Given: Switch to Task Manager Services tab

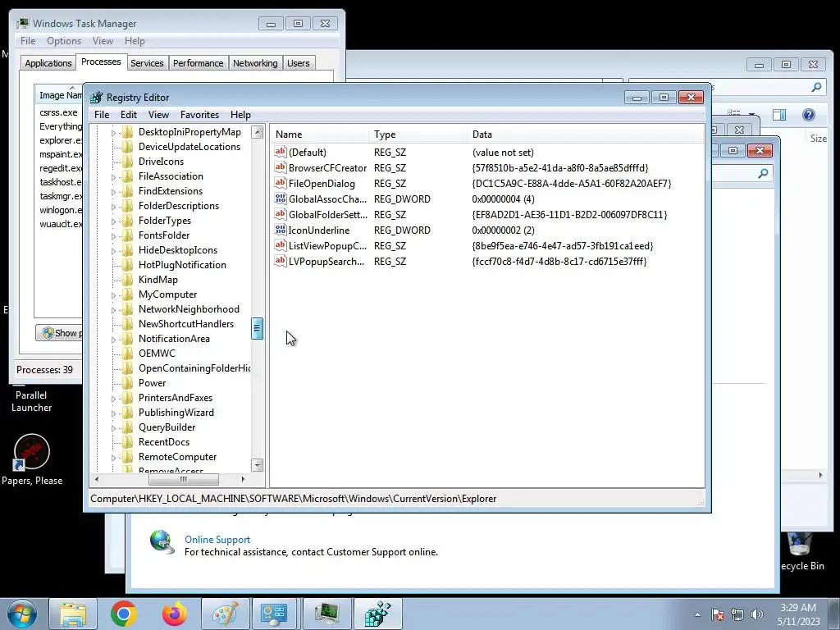Looking at the screenshot, I should pyautogui.click(x=147, y=63).
